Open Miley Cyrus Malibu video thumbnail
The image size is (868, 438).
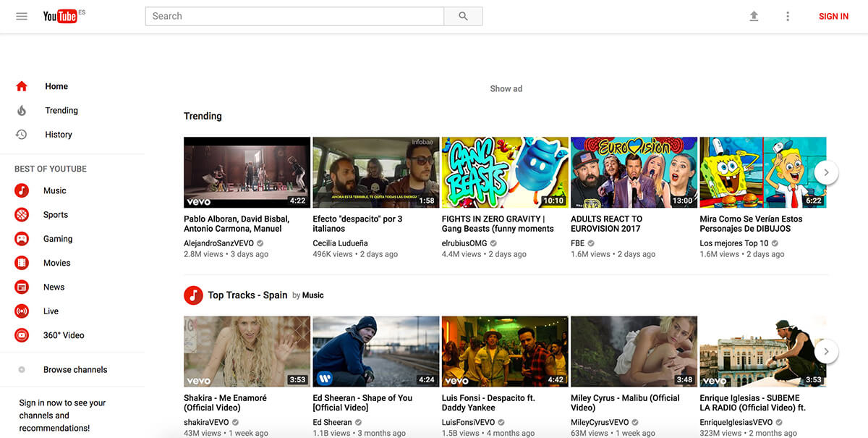pos(634,352)
